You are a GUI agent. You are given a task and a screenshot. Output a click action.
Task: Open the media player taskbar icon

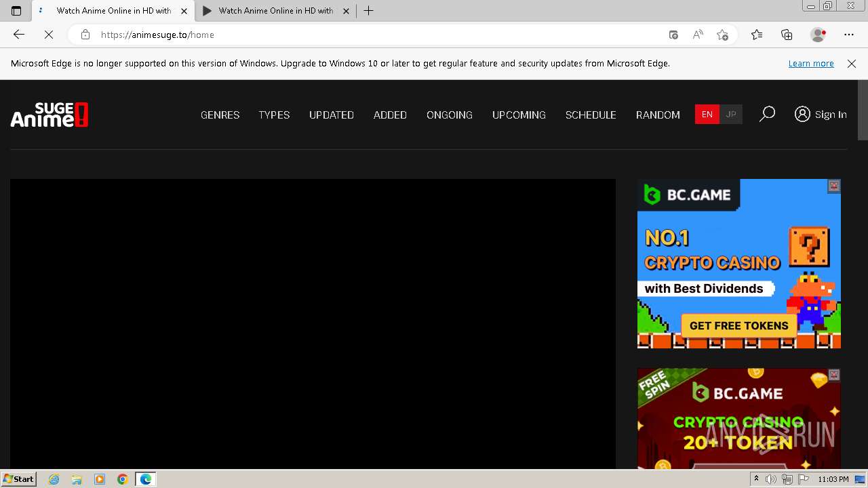pyautogui.click(x=100, y=479)
